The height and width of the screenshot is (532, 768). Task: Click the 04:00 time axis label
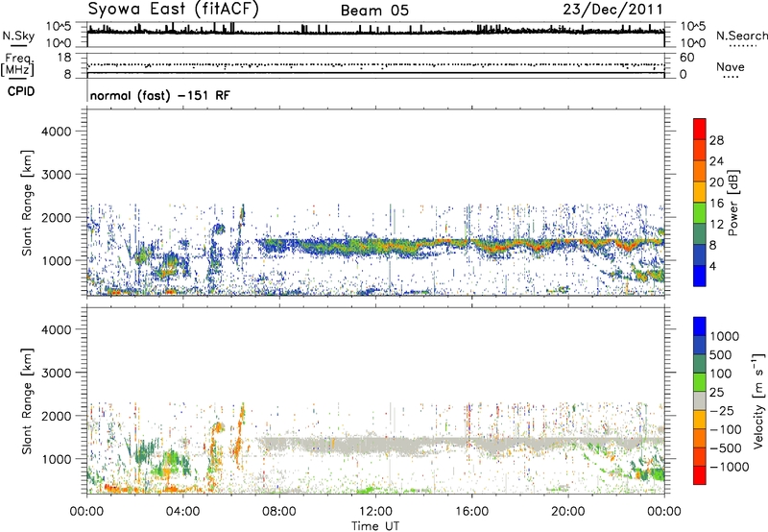[183, 512]
